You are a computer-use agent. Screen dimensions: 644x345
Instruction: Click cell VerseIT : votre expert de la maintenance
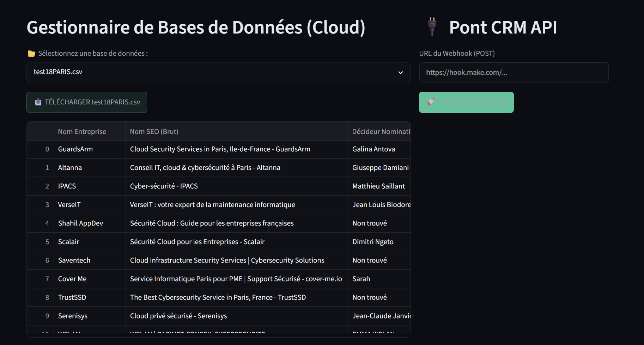pyautogui.click(x=237, y=205)
